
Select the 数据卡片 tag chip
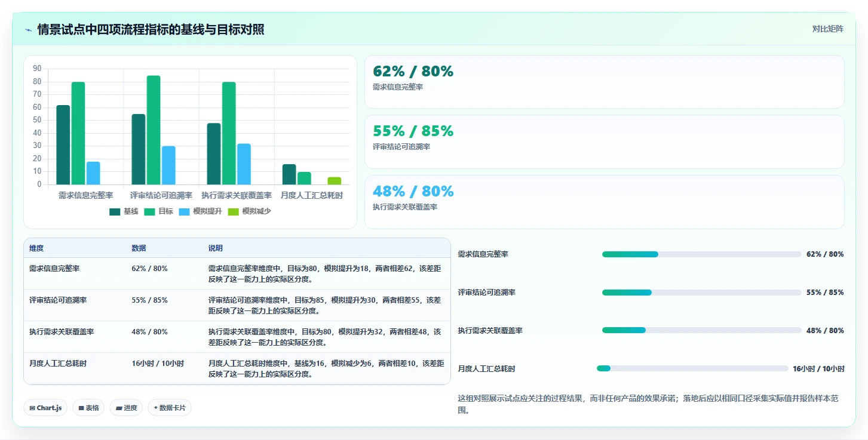click(x=170, y=408)
